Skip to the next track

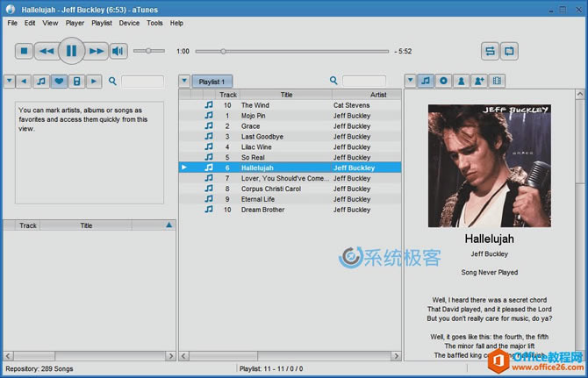pos(96,51)
